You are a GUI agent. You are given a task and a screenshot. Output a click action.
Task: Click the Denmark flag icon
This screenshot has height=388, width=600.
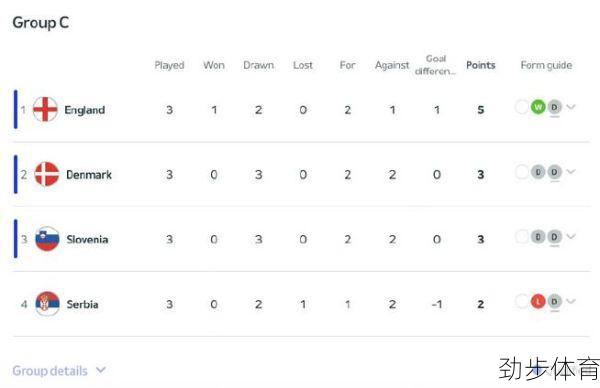pos(47,174)
